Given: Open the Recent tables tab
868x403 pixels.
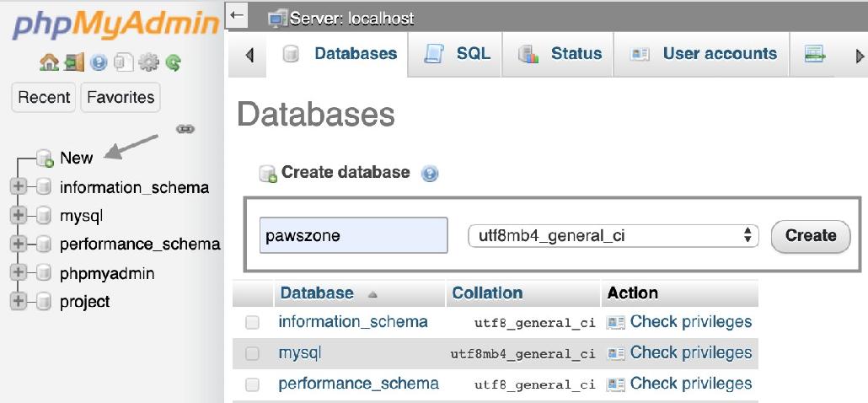Looking at the screenshot, I should coord(44,98).
